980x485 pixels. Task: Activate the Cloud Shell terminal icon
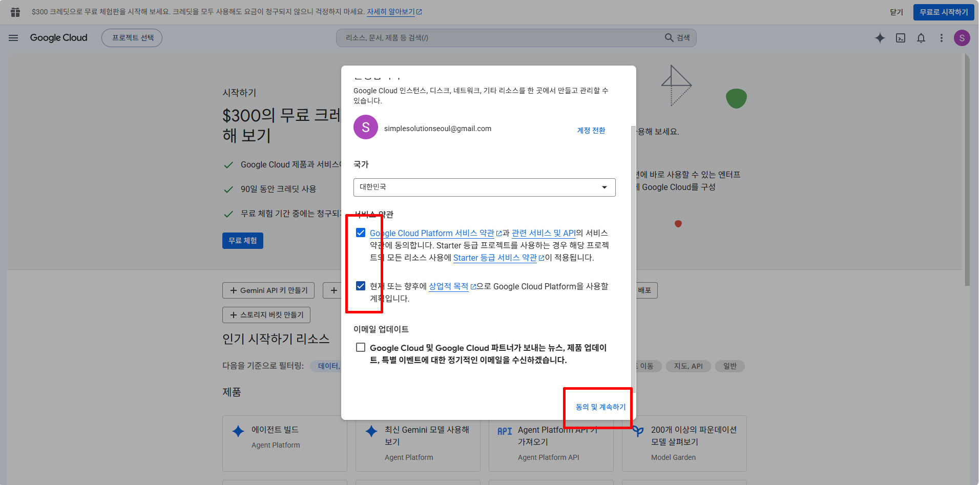pos(901,38)
